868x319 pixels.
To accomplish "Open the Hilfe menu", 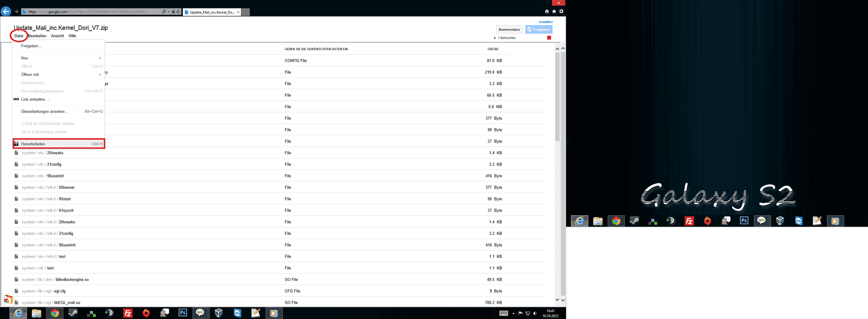I will point(72,36).
